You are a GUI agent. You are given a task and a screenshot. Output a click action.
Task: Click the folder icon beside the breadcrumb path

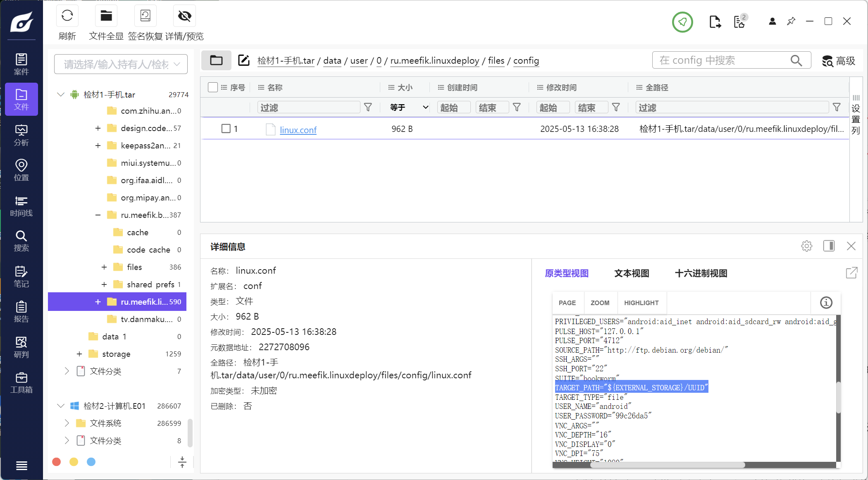click(216, 60)
